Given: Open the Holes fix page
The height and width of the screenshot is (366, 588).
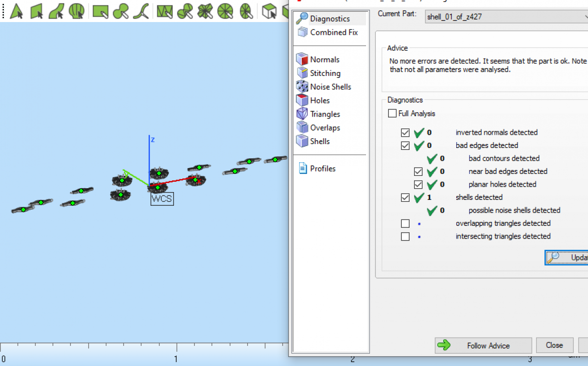Looking at the screenshot, I should (x=319, y=100).
